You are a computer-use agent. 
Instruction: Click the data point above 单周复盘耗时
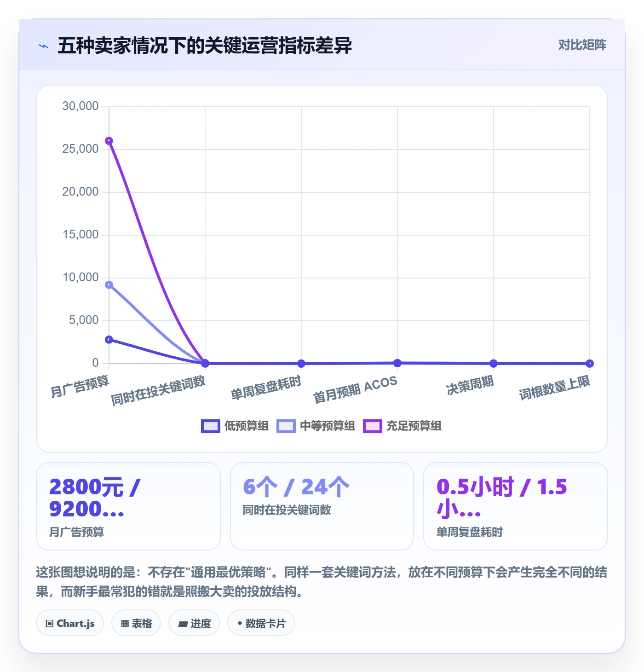coord(301,364)
